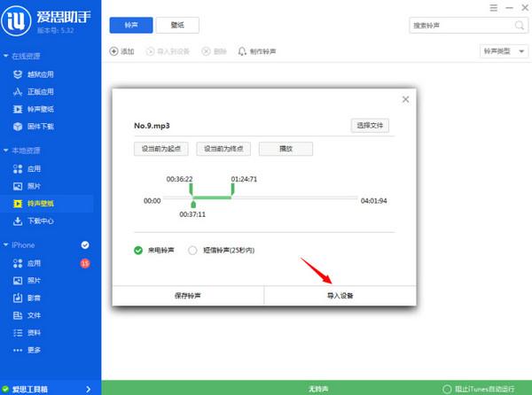The height and width of the screenshot is (395, 532).
Task: Switch to the 壁纸 tab
Action: 177,26
